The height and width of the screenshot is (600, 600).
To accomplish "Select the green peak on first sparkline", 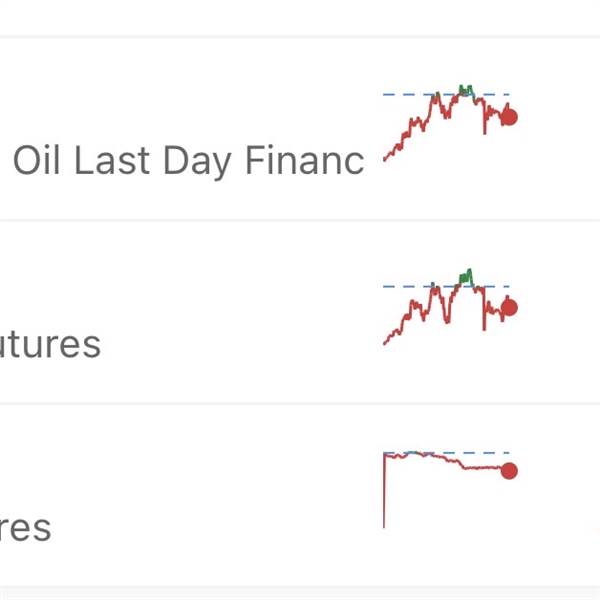I will [x=463, y=90].
